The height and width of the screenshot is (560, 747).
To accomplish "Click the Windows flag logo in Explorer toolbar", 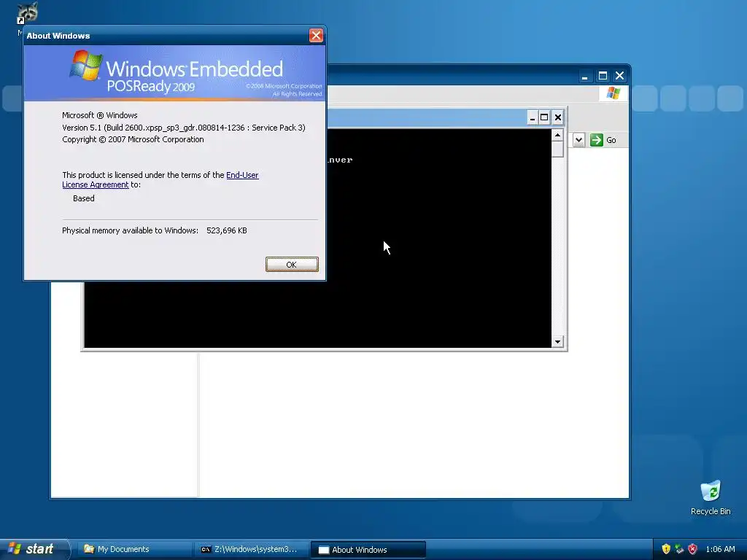I will pos(613,93).
